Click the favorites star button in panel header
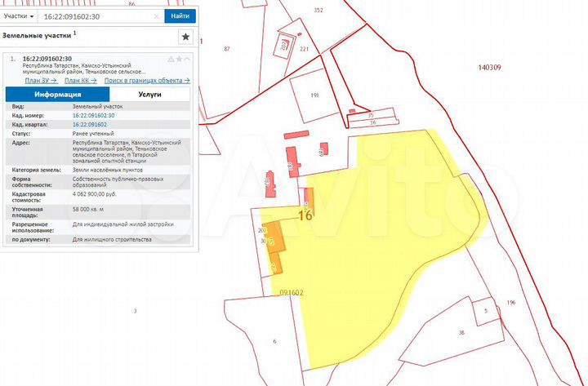Viewport: 588px width, 386px height. pyautogui.click(x=185, y=37)
